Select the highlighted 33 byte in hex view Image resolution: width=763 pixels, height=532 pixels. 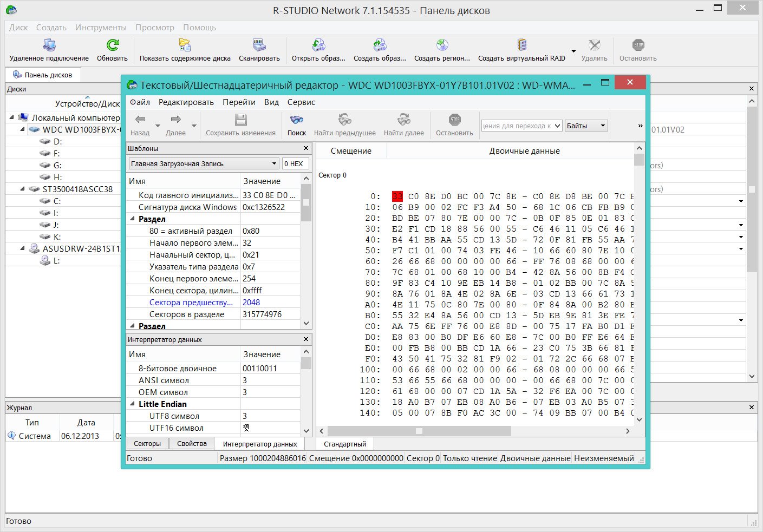[x=397, y=196]
